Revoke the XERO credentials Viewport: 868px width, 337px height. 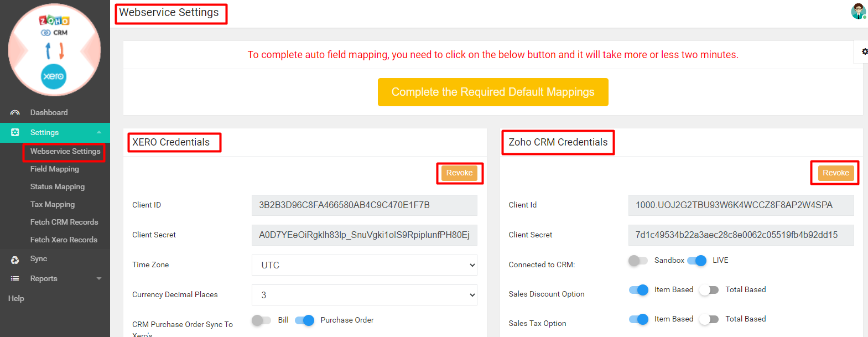click(x=459, y=173)
